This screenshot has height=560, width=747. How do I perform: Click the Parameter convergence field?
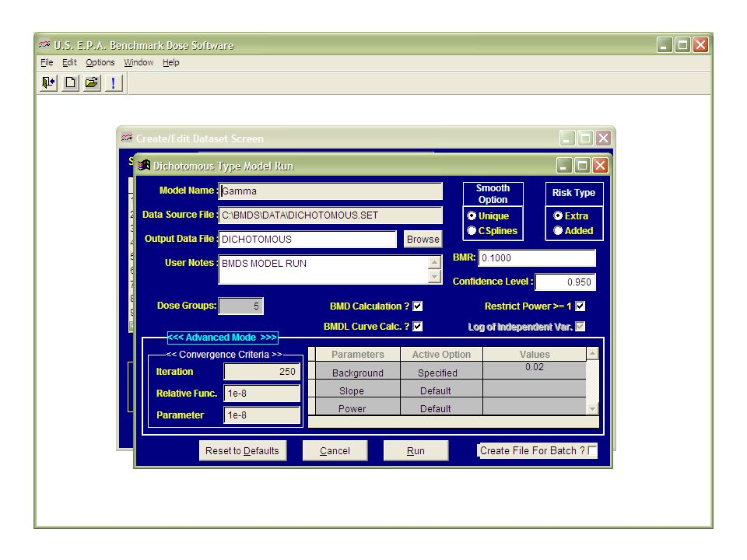(x=262, y=415)
